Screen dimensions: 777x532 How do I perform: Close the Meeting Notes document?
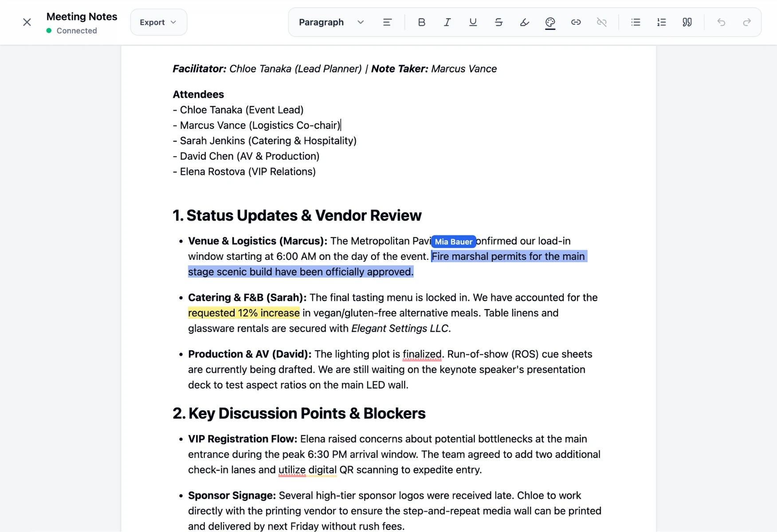pos(27,22)
